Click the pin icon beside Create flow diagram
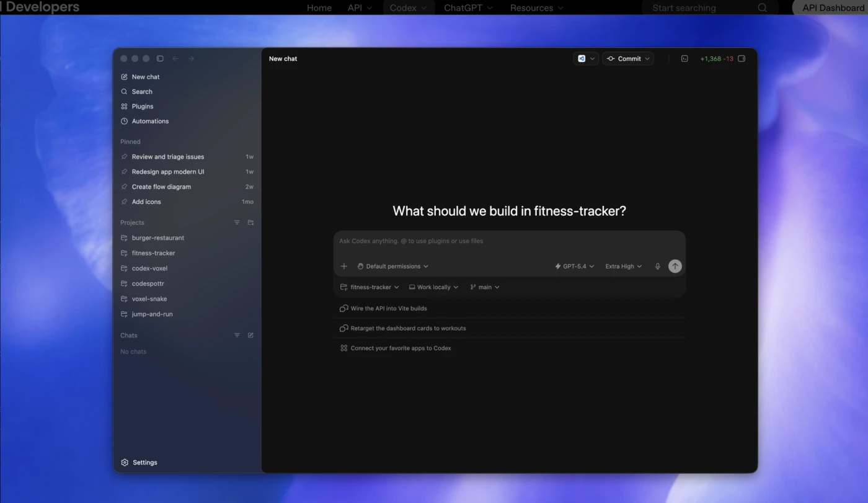This screenshot has width=868, height=503. 124,187
